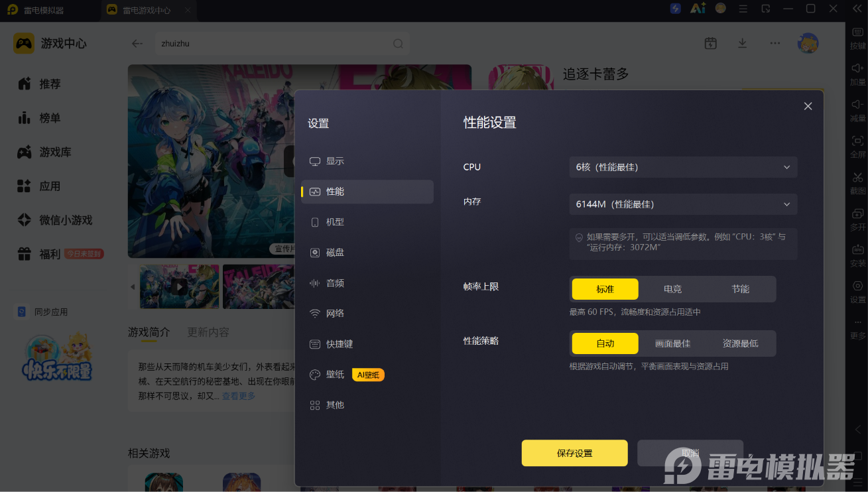Click the AI壁纸 badge
Image resolution: width=868 pixels, height=492 pixels.
368,375
